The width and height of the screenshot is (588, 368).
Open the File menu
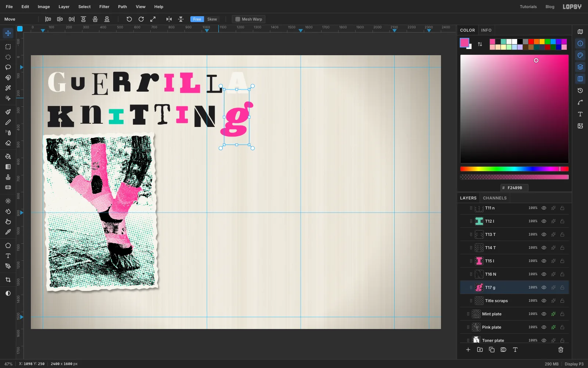[9, 7]
